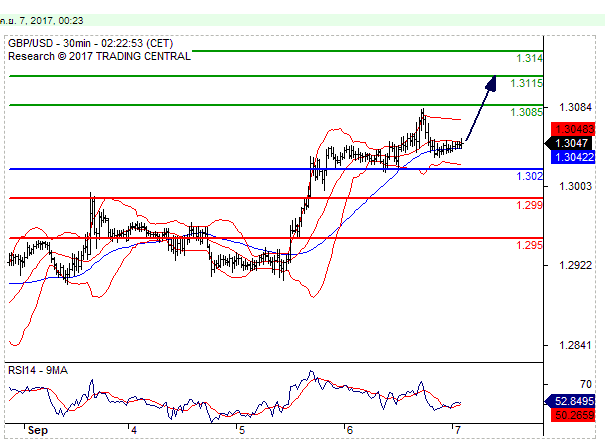Click the 50.2659 RSI average tag

(573, 415)
